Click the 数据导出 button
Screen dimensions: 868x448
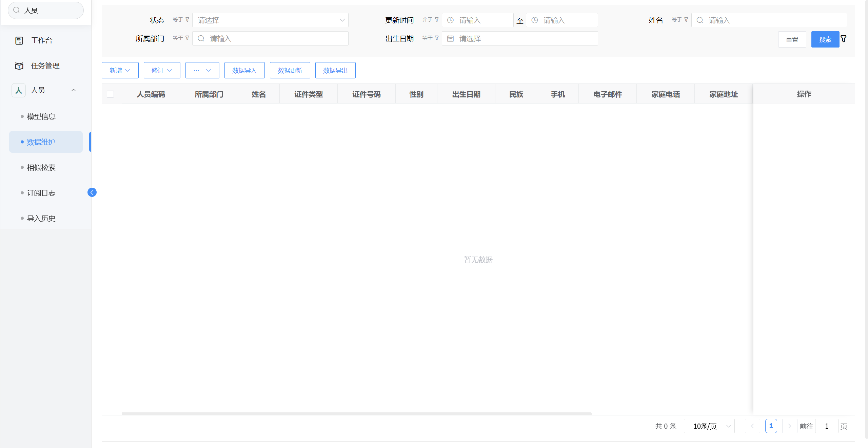335,70
